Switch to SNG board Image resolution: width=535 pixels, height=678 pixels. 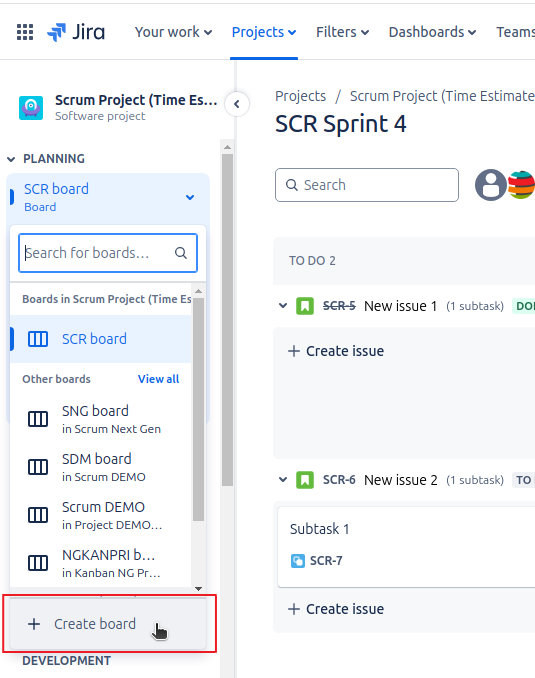point(101,419)
